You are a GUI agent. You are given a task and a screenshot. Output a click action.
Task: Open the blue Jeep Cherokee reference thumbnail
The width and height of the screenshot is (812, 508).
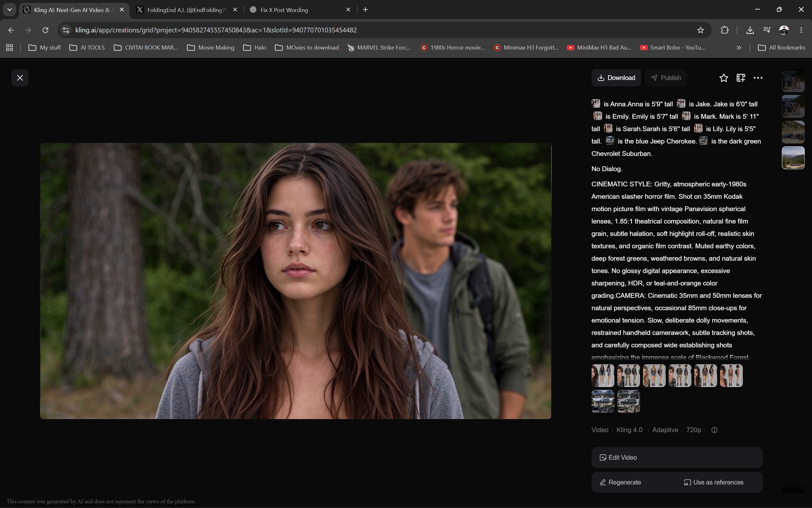(x=603, y=402)
